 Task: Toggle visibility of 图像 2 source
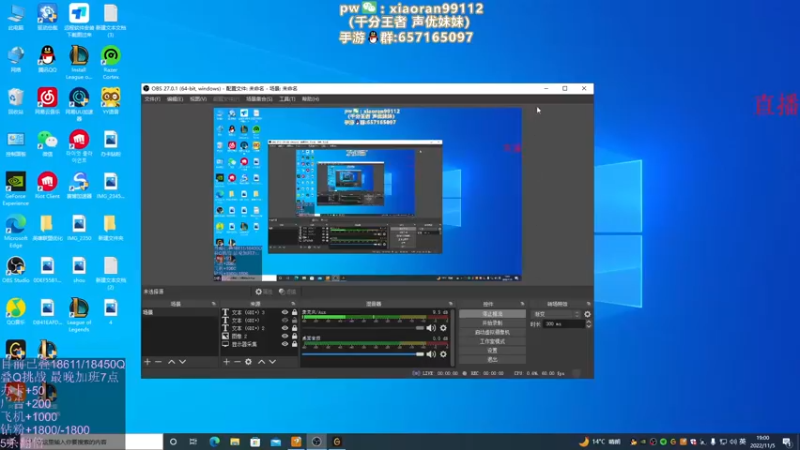click(x=285, y=336)
